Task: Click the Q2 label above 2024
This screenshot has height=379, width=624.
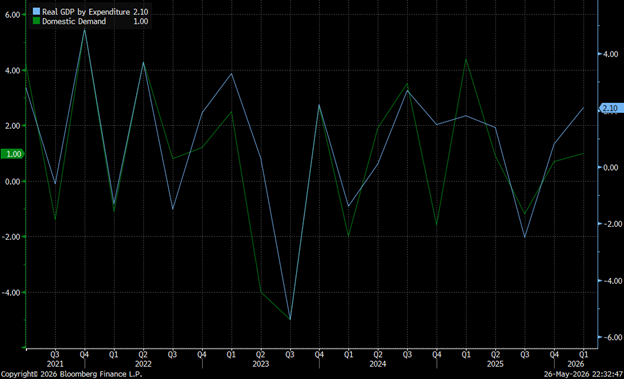Action: pos(378,354)
